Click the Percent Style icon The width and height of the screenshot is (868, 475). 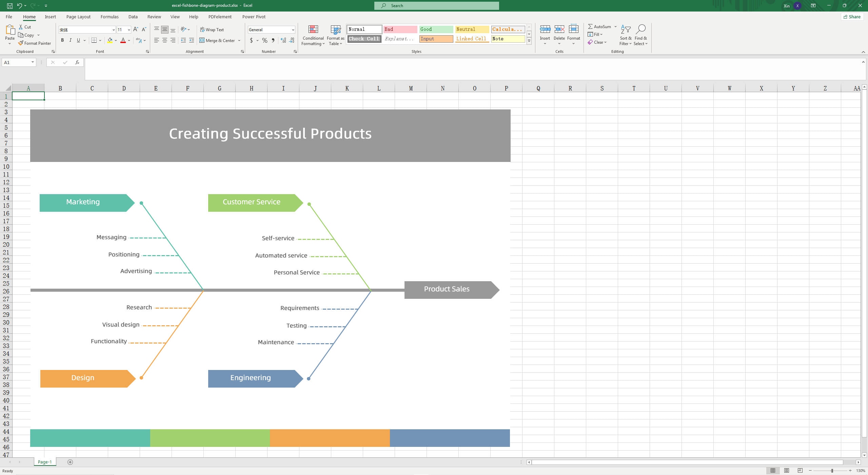coord(264,40)
